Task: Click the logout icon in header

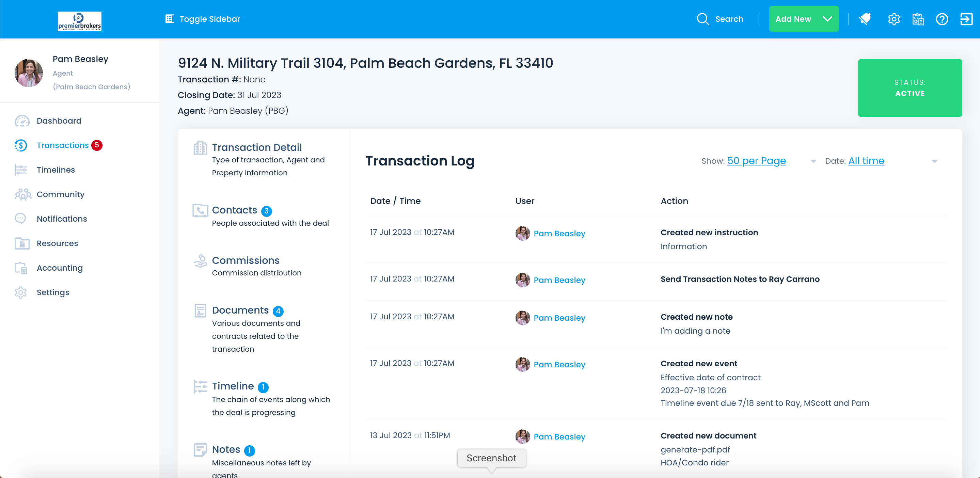Action: tap(966, 19)
